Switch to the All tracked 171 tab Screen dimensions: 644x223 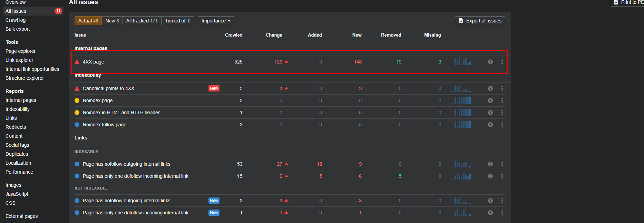pyautogui.click(x=142, y=21)
